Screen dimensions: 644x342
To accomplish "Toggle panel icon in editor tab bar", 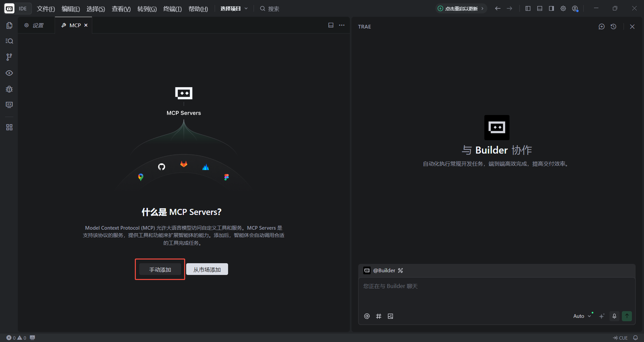I will coord(331,25).
